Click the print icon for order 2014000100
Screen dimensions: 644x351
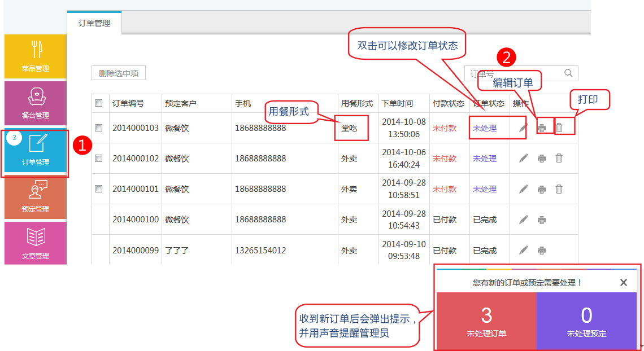[x=542, y=220]
